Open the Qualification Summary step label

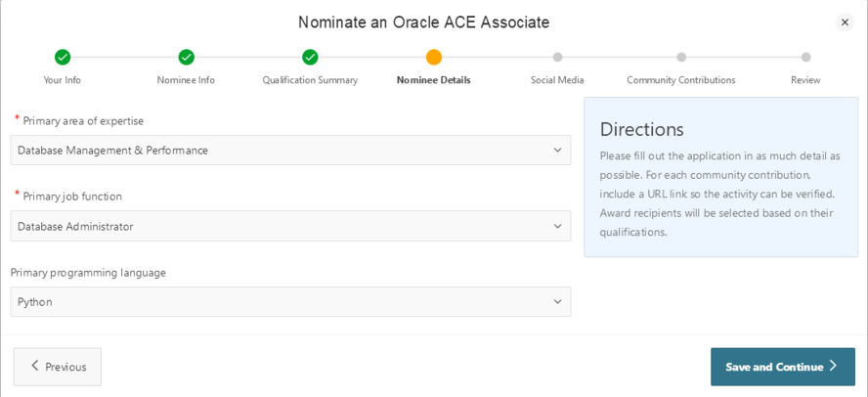coord(310,80)
